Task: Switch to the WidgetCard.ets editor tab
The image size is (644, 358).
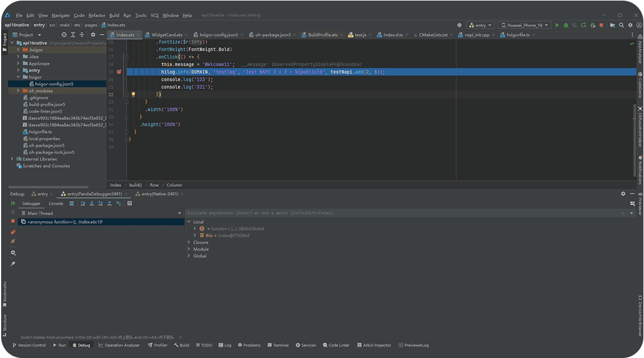Action: (x=166, y=35)
